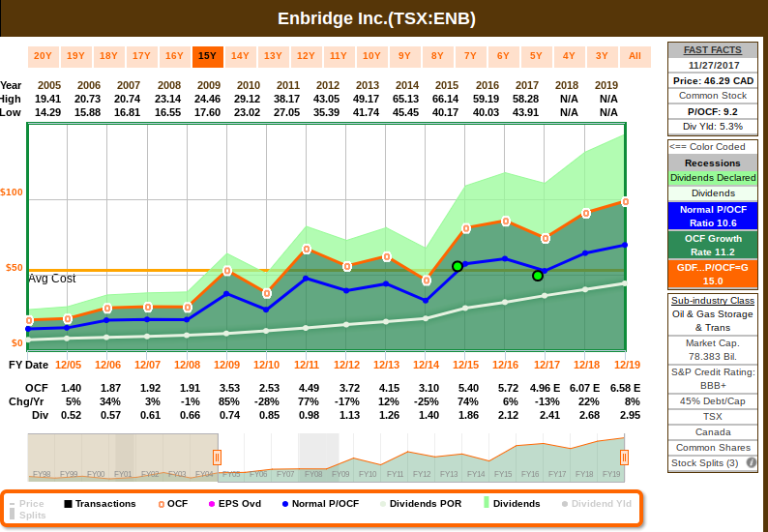This screenshot has width=768, height=532.
Task: Click the S&P Credit Rating BBB+ entry
Action: (713, 378)
